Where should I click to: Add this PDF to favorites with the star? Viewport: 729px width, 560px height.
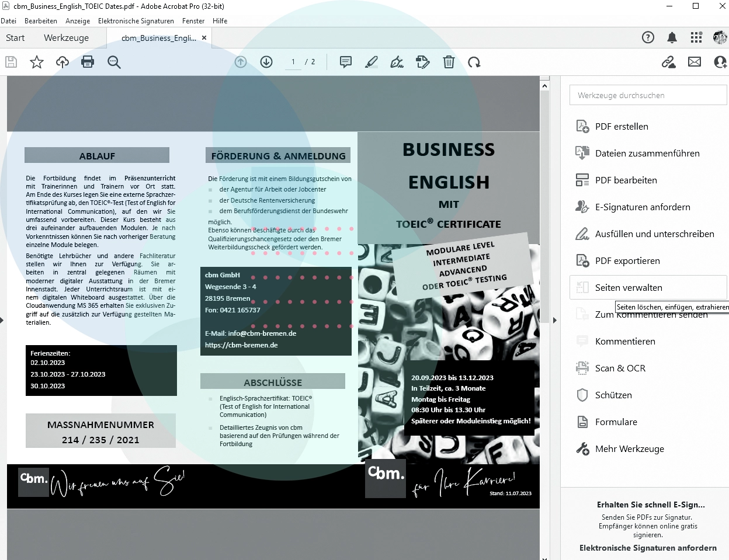pyautogui.click(x=37, y=62)
